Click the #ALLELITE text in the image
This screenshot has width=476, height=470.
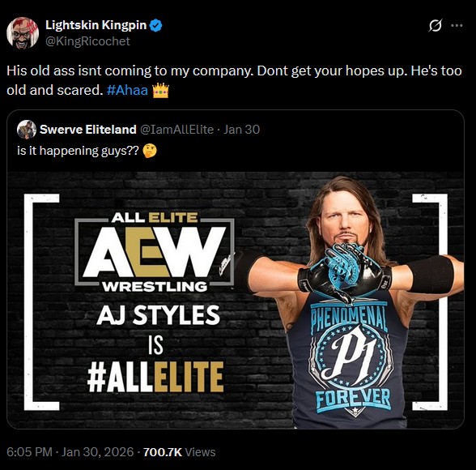click(x=155, y=377)
